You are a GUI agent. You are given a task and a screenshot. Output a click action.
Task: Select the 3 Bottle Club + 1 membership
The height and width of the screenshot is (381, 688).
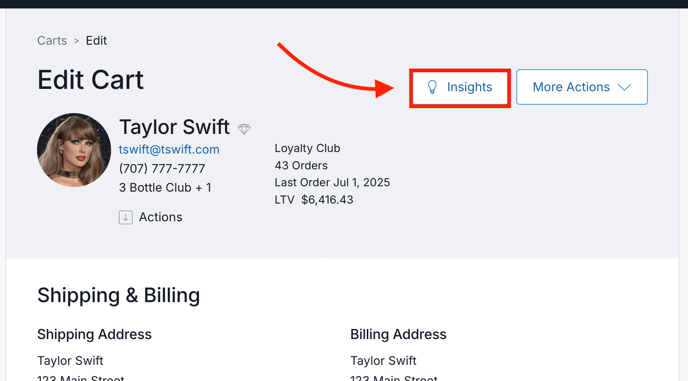pos(165,188)
